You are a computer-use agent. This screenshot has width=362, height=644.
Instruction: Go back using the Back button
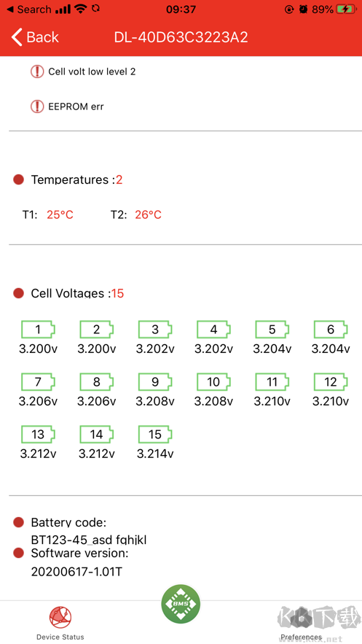click(35, 37)
